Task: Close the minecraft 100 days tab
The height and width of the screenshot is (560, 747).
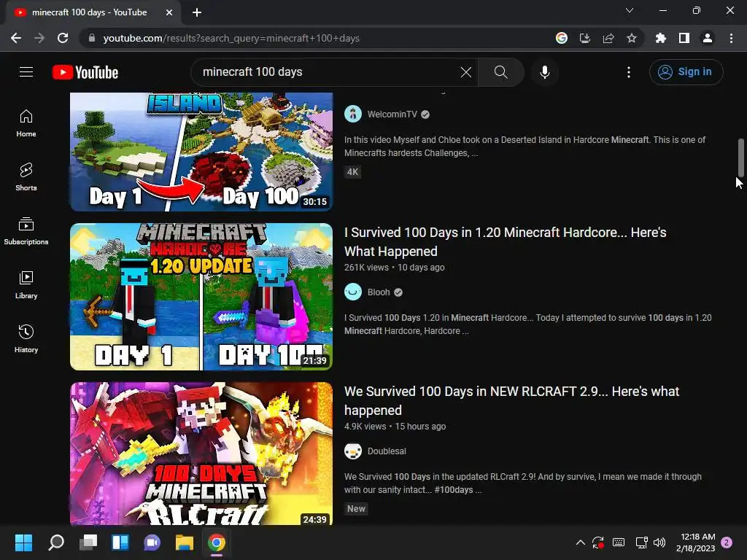Action: click(169, 12)
